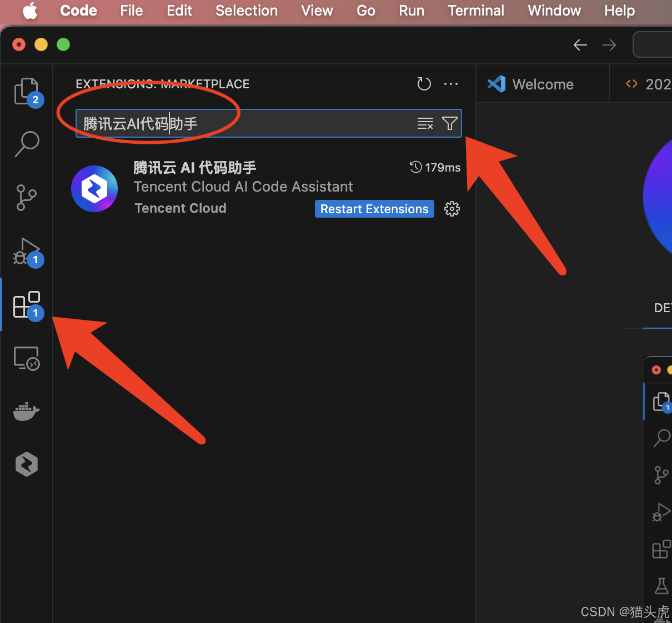Click the Source Control icon in preview image
The width and height of the screenshot is (672, 623).
pos(661,475)
